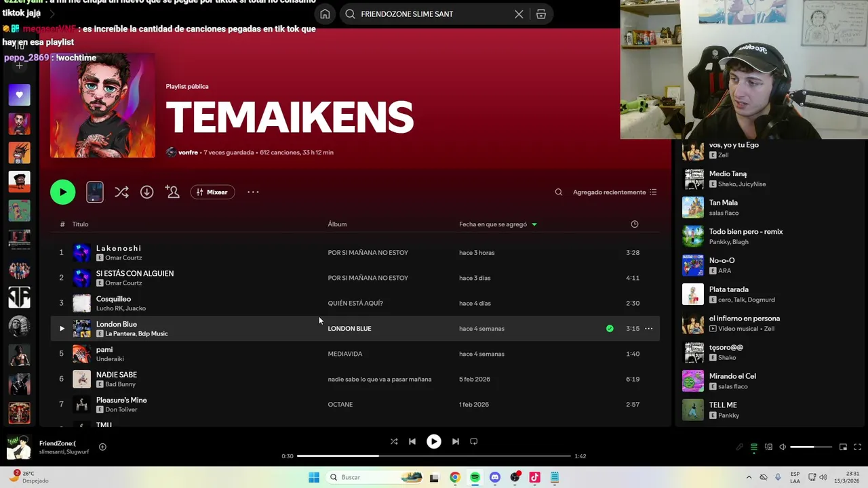
Task: Skip to the previous track
Action: click(412, 441)
